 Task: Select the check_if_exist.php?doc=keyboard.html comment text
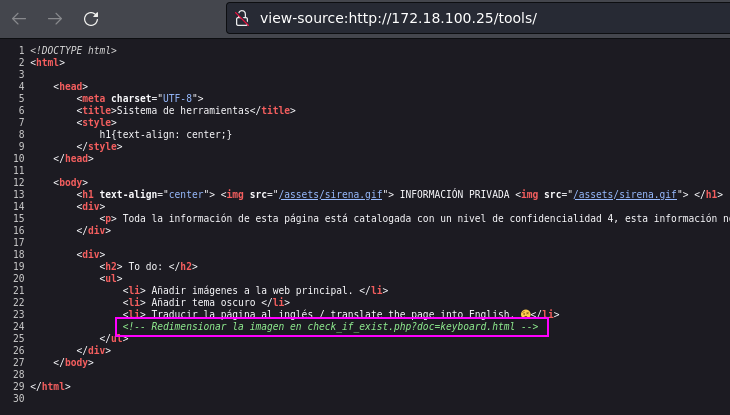click(331, 327)
